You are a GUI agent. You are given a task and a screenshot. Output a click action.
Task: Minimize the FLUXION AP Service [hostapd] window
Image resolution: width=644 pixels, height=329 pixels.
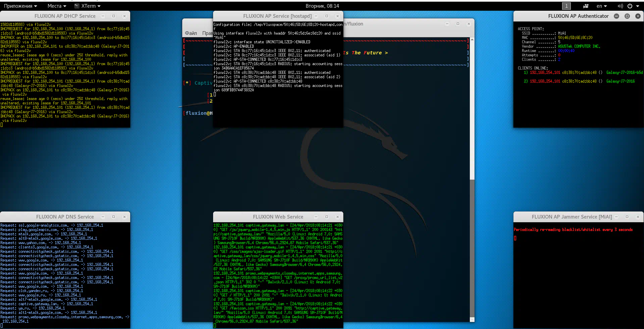(x=316, y=16)
